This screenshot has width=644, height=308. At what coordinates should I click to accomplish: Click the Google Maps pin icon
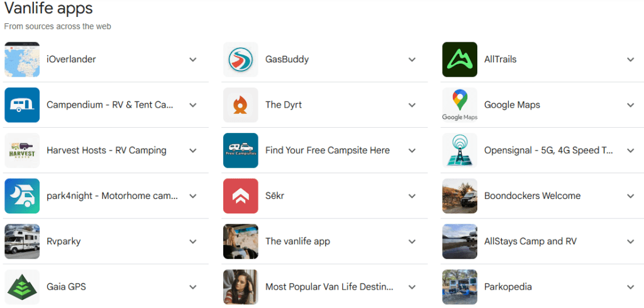click(460, 105)
